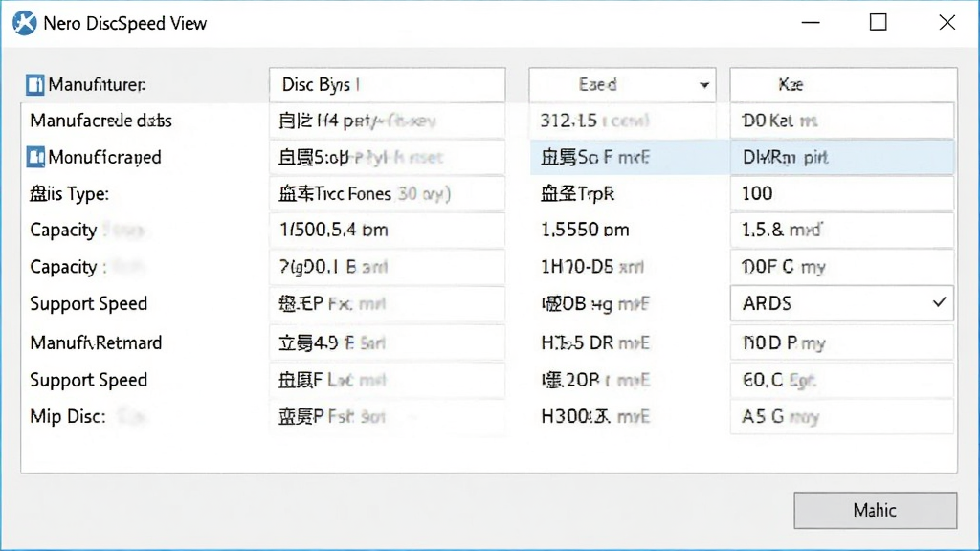Click the Disc Byns input field
The image size is (980, 551).
click(387, 84)
